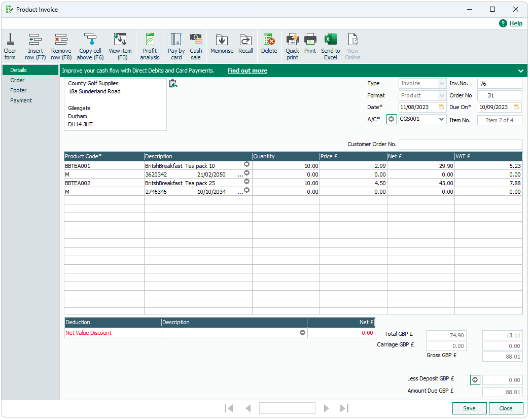Open Profit analysis

150,46
